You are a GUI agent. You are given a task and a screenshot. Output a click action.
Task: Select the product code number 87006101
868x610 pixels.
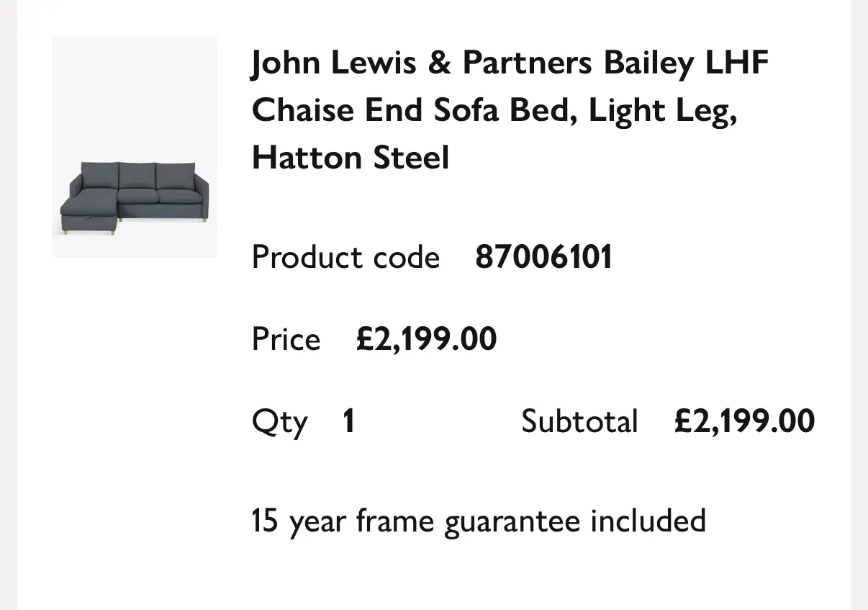point(543,257)
